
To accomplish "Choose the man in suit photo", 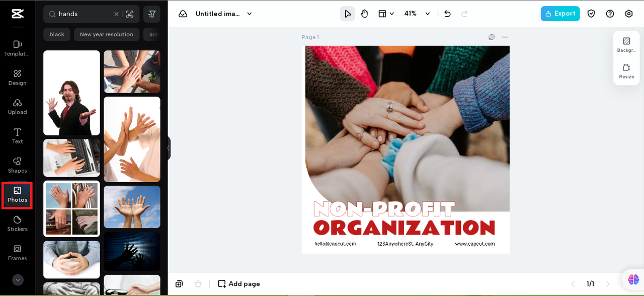I will [71, 93].
